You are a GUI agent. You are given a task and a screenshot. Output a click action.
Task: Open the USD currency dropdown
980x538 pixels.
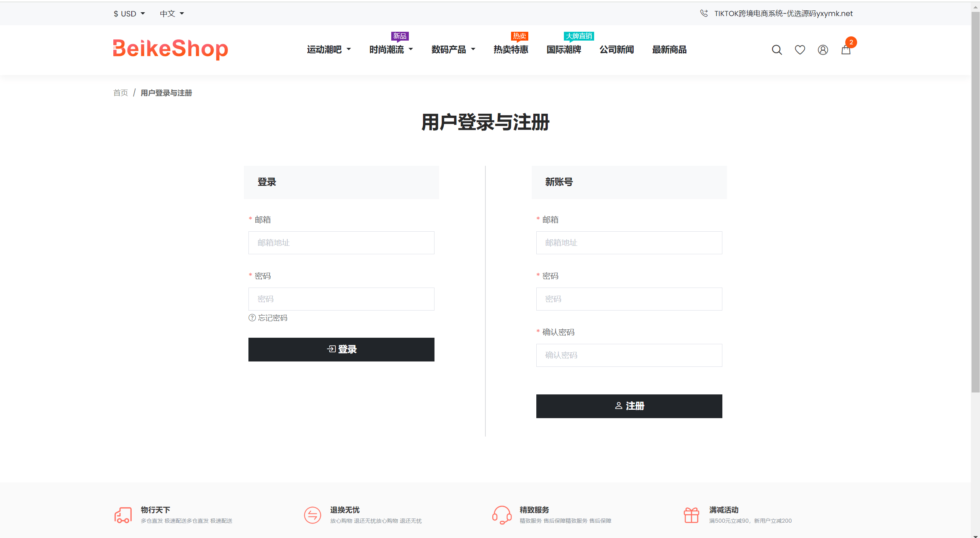129,14
